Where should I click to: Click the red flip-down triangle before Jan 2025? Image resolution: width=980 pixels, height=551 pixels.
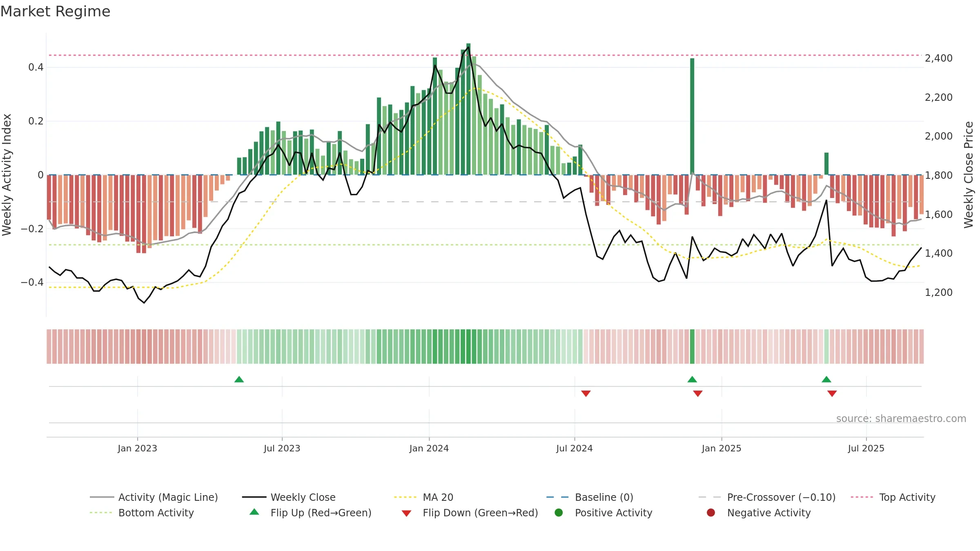pyautogui.click(x=698, y=393)
